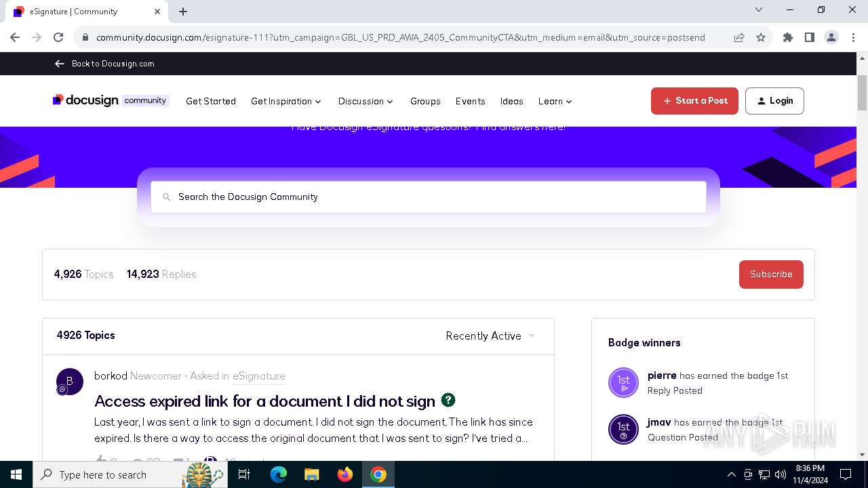The height and width of the screenshot is (488, 868).
Task: Click the Search the Docusign Community field
Action: click(x=429, y=197)
